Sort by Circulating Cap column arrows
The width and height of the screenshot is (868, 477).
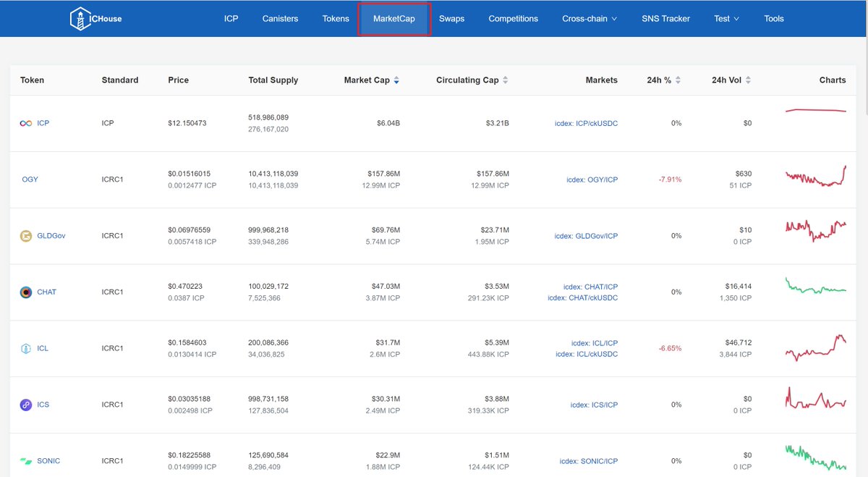pos(506,80)
